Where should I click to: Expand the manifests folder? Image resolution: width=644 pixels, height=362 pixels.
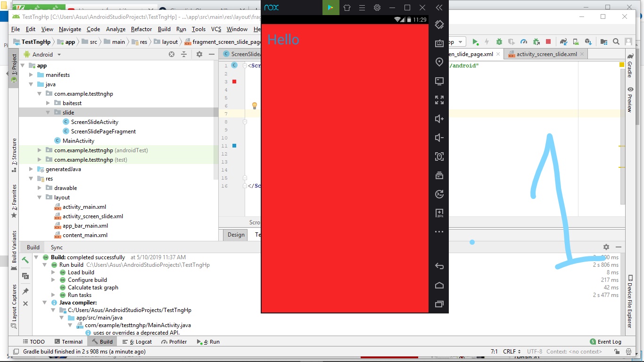coord(31,75)
